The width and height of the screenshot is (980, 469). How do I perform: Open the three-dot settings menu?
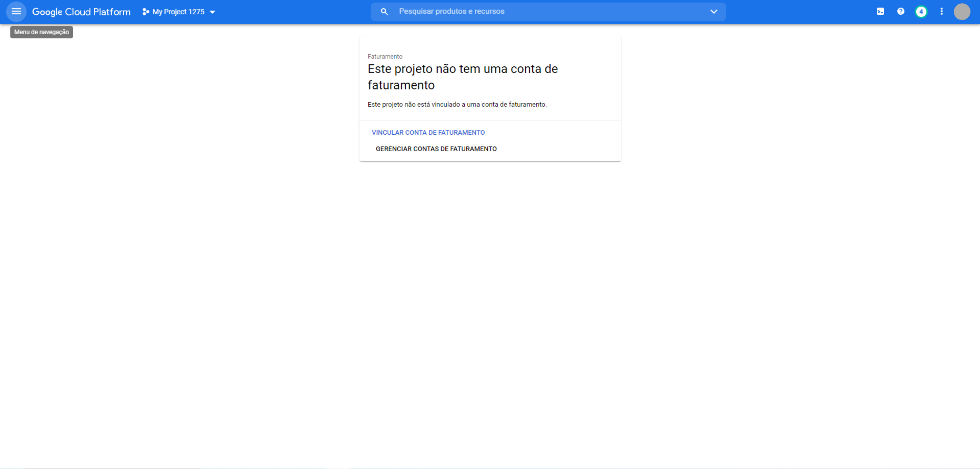[941, 11]
